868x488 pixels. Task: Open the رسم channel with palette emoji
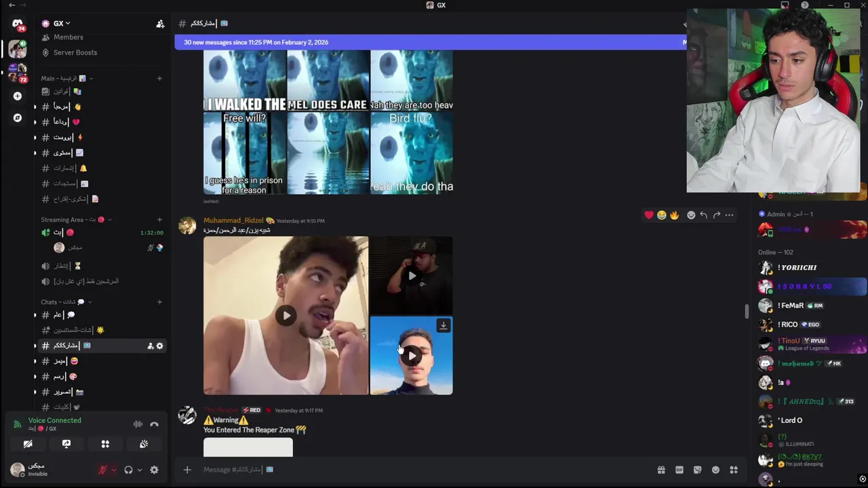[102, 377]
